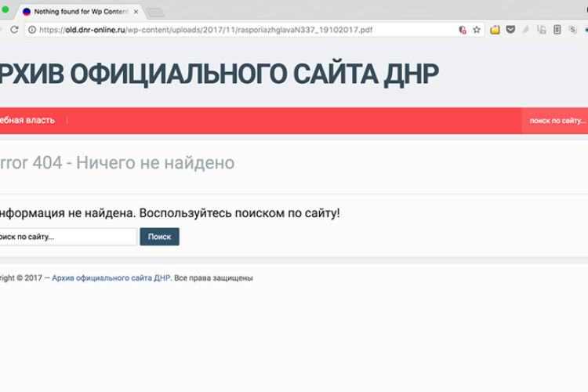Screen dimensions: 588x392
Task: Close the 'Nothing found for Wp Content' tab
Action: (x=136, y=12)
